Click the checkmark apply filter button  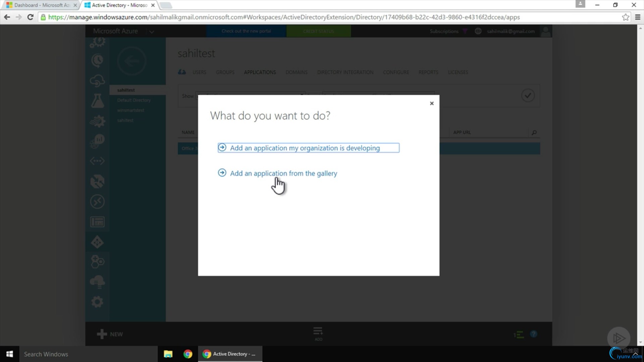pos(528,96)
